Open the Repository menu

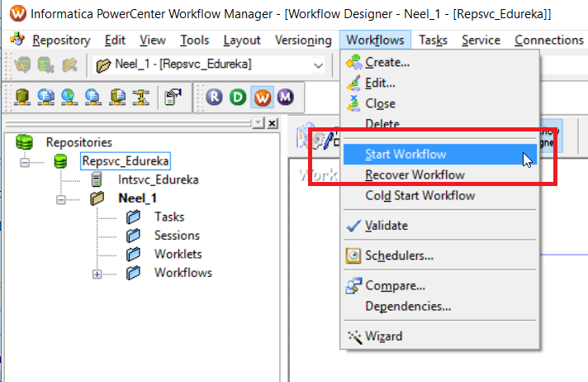click(61, 40)
